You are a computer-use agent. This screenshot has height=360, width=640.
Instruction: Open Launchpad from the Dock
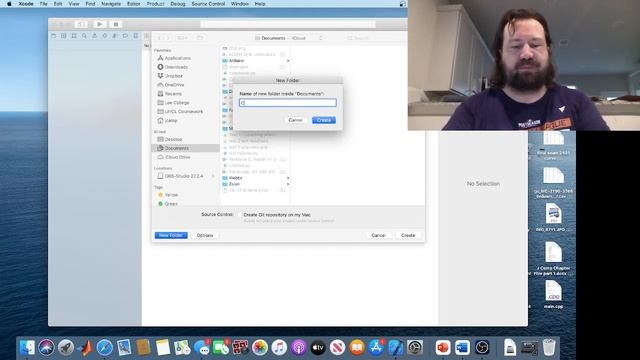pos(66,348)
